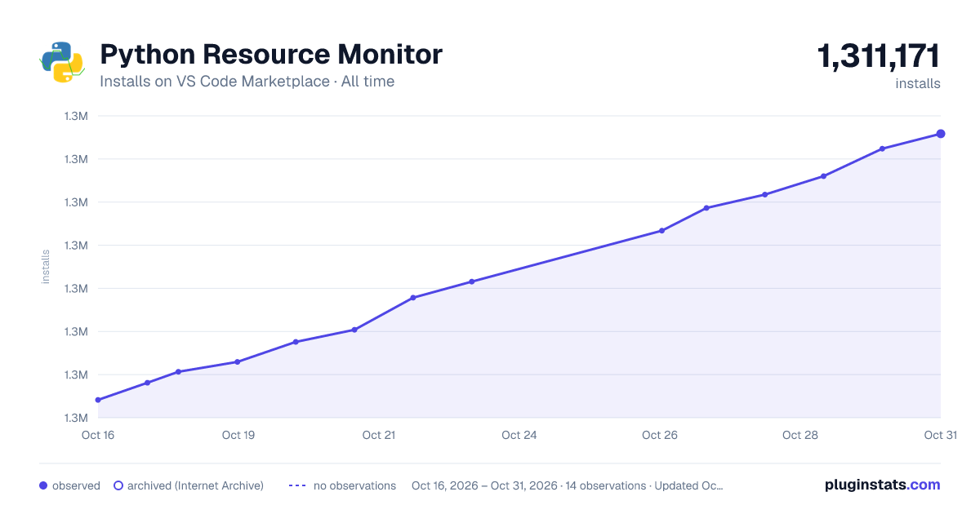Click the vertical 'installs' y-axis title
Screen dimensions: 980x514
46,267
